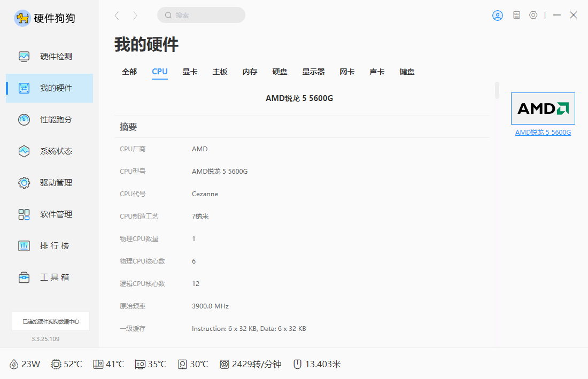The image size is (588, 379).
Task: Click the CPU型号 value AMD锐龙 5 5600G
Action: 220,171
